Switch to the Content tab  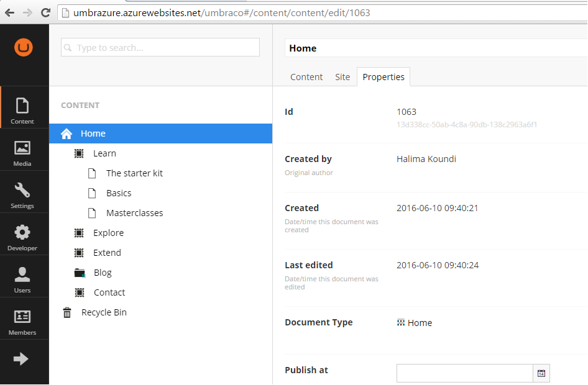coord(306,77)
